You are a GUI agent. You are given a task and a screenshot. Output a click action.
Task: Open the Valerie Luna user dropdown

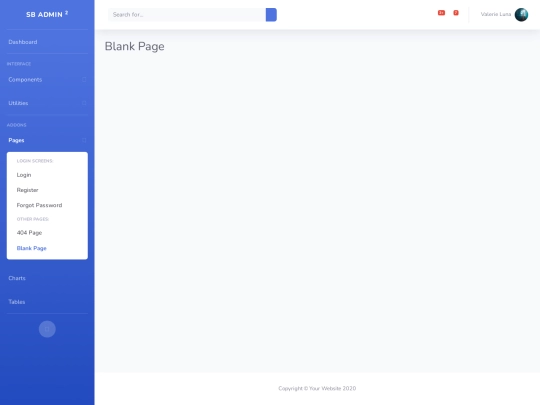504,14
